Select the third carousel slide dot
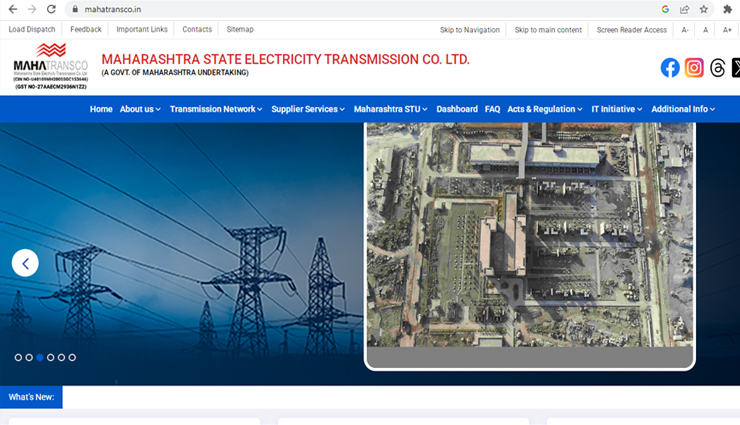 click(40, 357)
